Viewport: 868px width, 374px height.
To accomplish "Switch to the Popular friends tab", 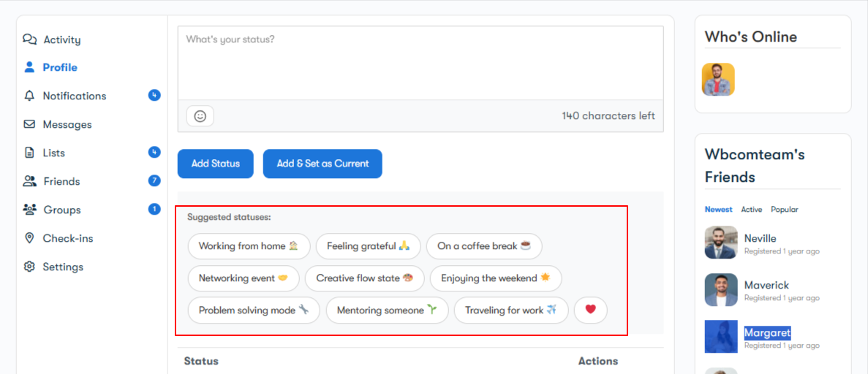I will 784,210.
